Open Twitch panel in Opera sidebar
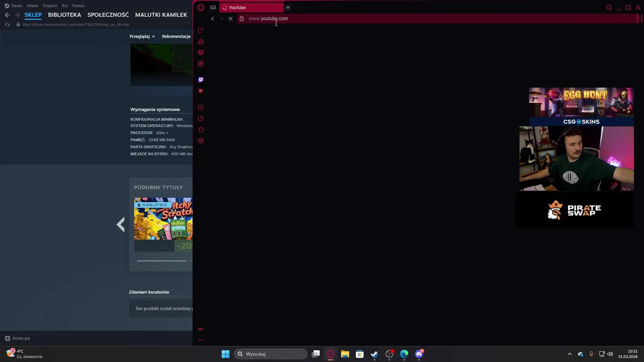The height and width of the screenshot is (362, 644). (201, 79)
